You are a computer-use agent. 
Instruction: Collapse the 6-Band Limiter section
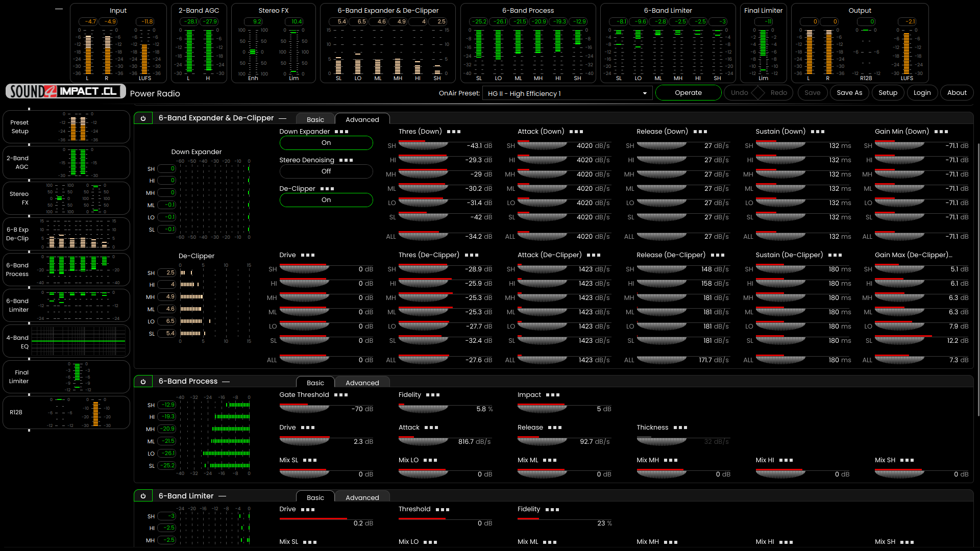click(x=223, y=495)
